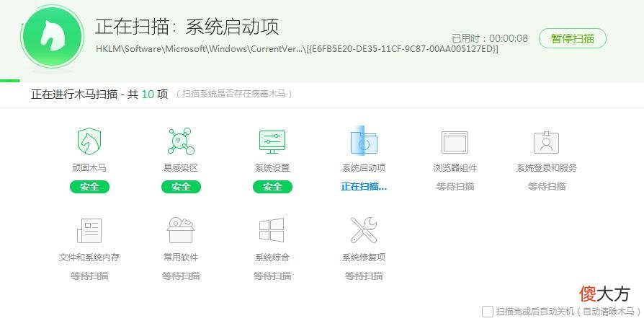Click the 浏览器组件 label
This screenshot has height=321, width=644.
click(x=455, y=168)
